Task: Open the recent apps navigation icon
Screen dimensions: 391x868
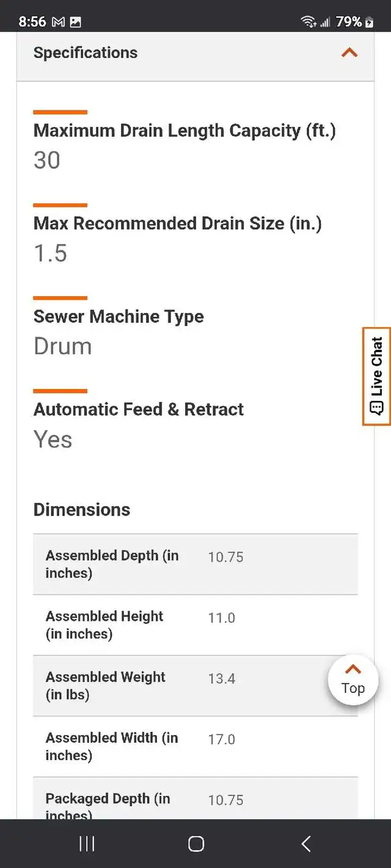Action: 87,844
